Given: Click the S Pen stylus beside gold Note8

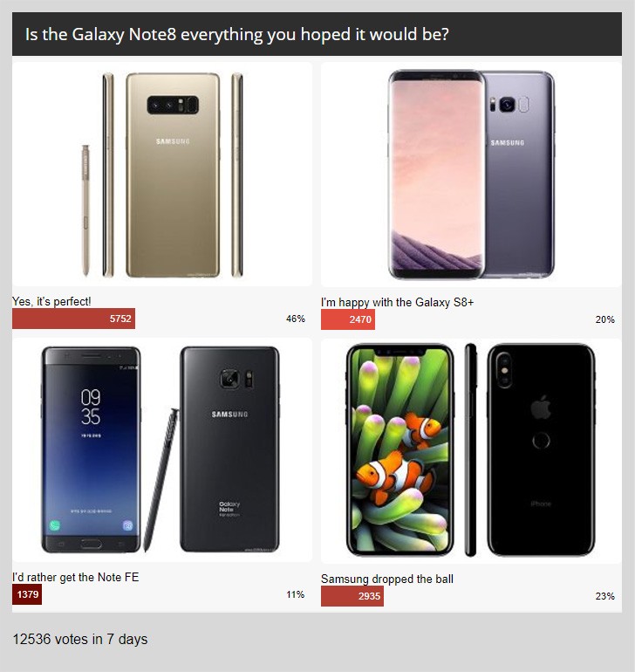Looking at the screenshot, I should tap(85, 210).
